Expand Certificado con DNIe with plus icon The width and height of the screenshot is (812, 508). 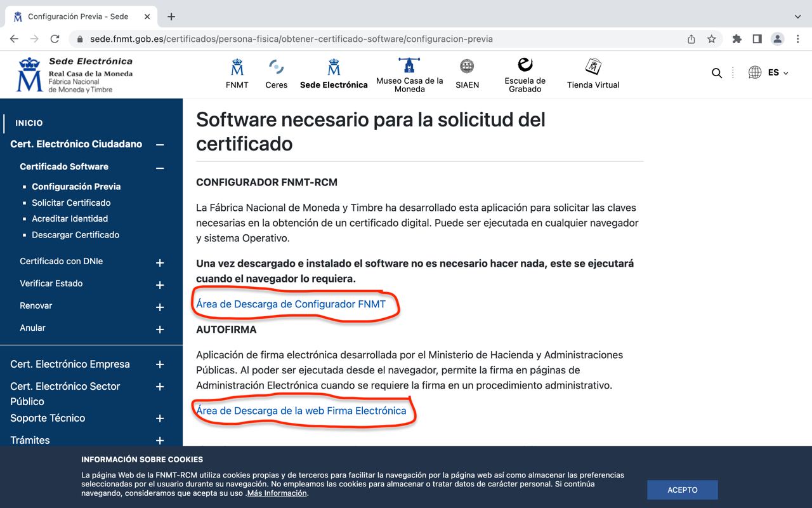pos(160,263)
